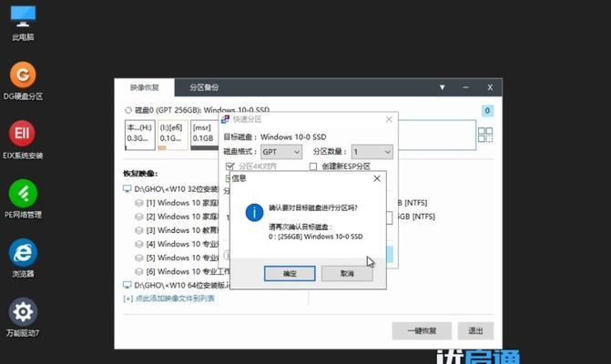Screen dimensions: 611x364
Task: Close the 快速分区 dialog with its X
Action: [389, 119]
